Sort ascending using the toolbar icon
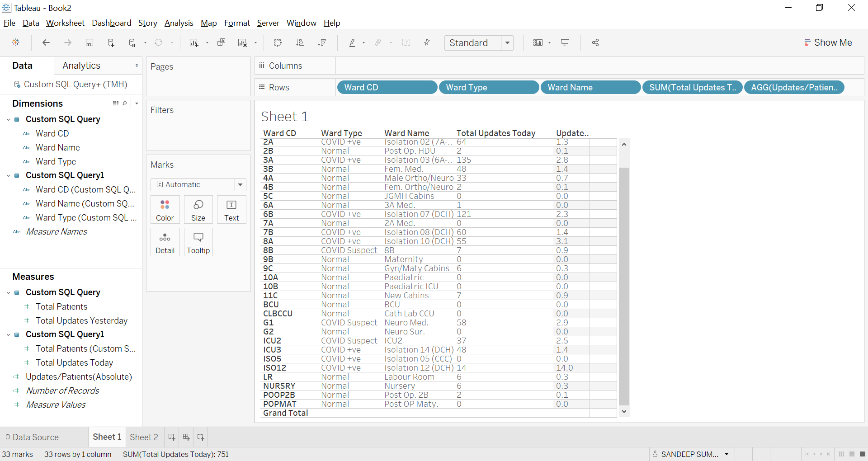Image resolution: width=868 pixels, height=461 pixels. click(x=300, y=42)
